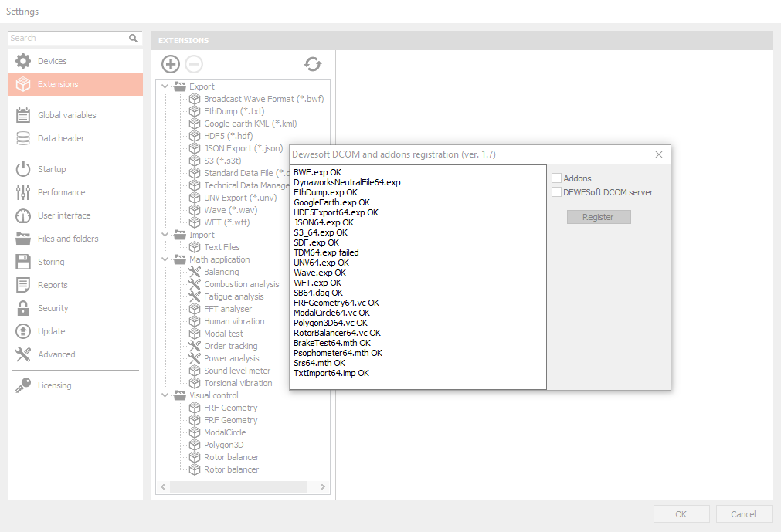781x532 pixels.
Task: Click the tree horizontal scrollbar right arrow
Action: tap(323, 486)
